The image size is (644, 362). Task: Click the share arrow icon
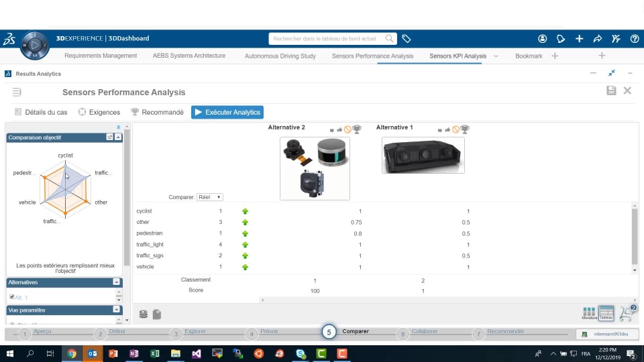pos(598,39)
